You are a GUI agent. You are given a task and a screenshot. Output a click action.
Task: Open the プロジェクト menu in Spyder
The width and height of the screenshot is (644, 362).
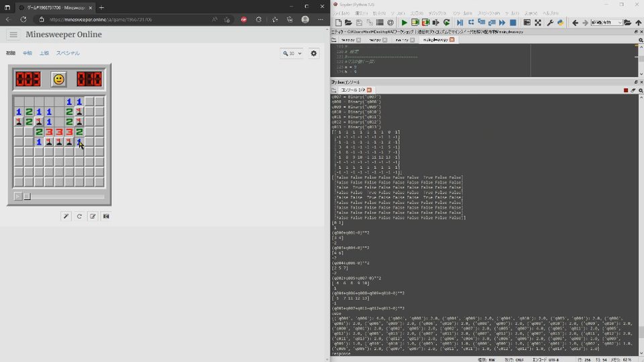coord(488,13)
